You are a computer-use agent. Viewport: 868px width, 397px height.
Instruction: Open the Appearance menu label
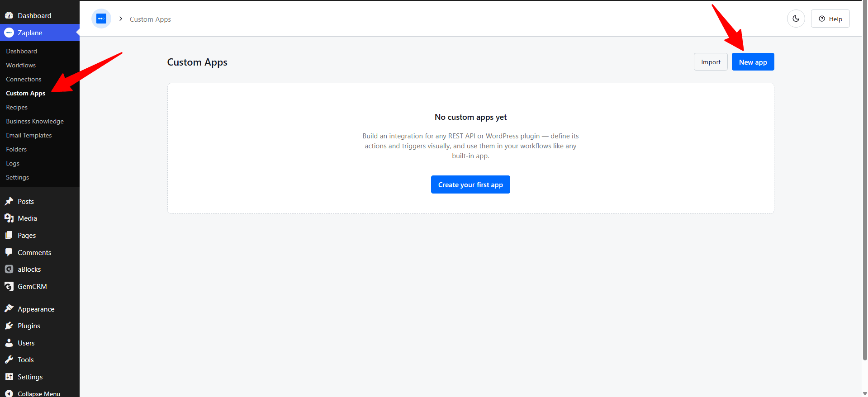point(36,309)
